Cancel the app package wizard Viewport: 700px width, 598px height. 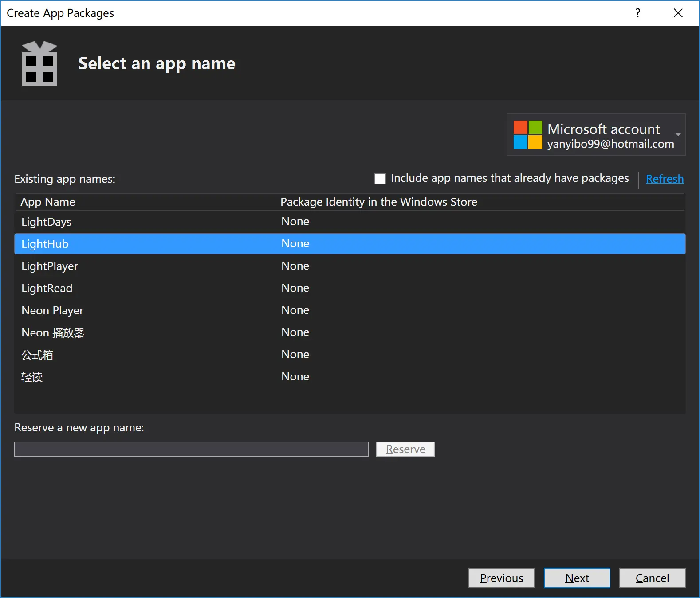pyautogui.click(x=652, y=578)
